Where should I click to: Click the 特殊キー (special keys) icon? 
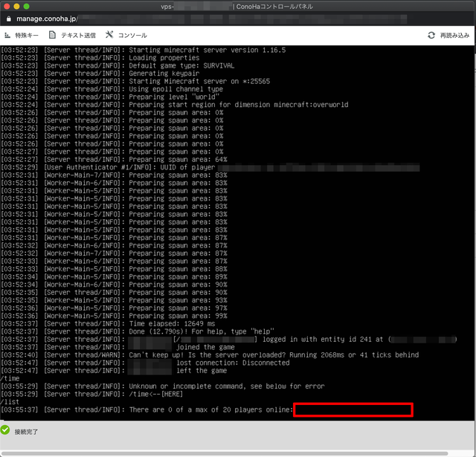point(7,35)
